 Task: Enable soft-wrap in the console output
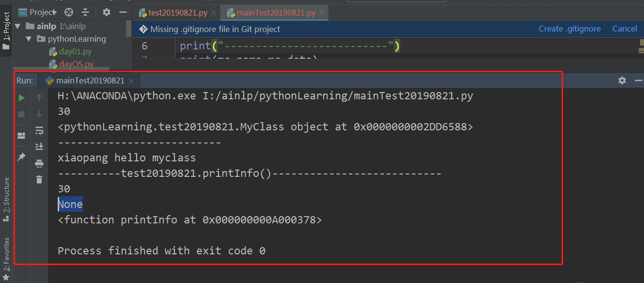click(x=39, y=130)
